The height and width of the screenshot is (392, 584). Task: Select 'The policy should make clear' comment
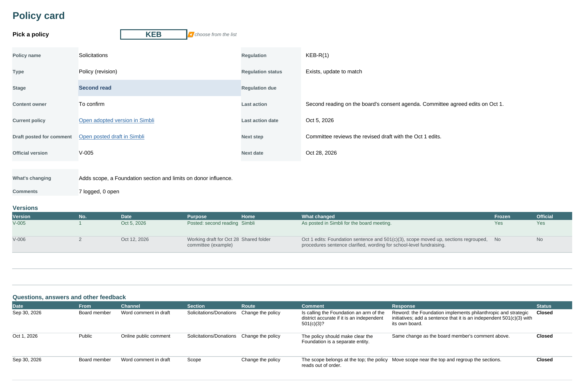tap(337, 339)
